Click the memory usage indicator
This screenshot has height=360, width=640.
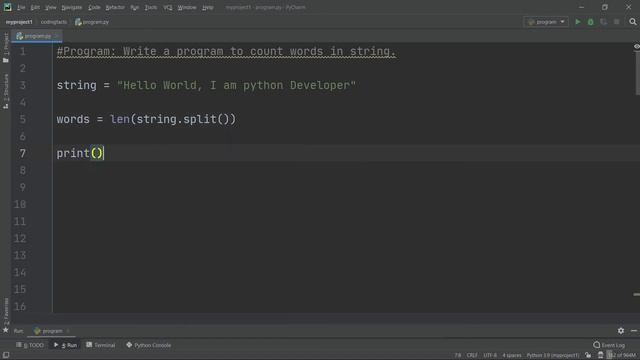pyautogui.click(x=622, y=356)
